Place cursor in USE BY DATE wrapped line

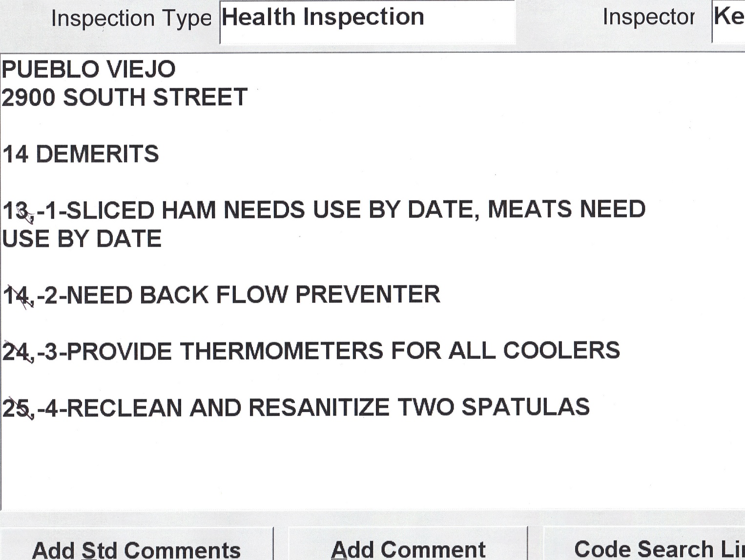82,239
